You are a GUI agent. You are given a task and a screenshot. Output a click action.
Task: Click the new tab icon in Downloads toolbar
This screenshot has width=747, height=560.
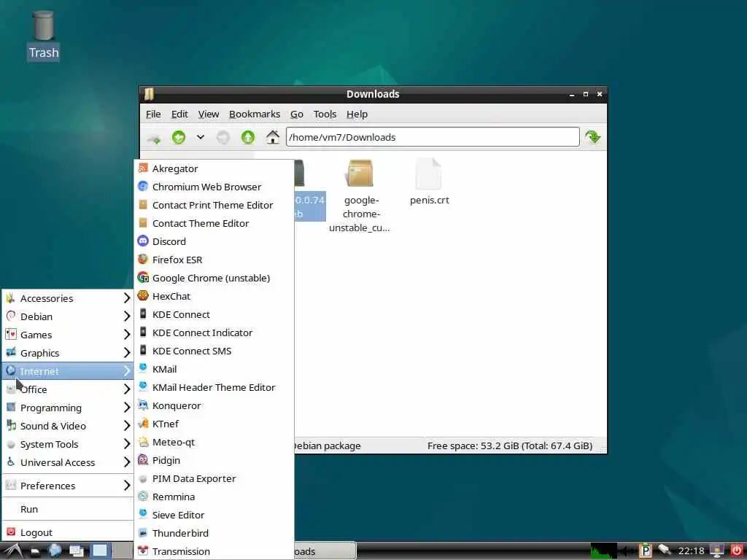[x=154, y=139]
